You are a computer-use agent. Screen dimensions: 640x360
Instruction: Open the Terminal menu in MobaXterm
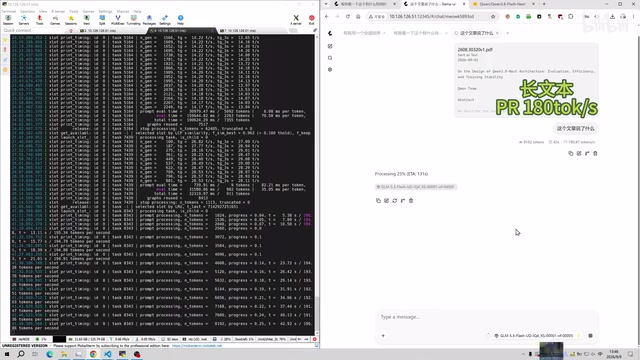click(x=9, y=11)
